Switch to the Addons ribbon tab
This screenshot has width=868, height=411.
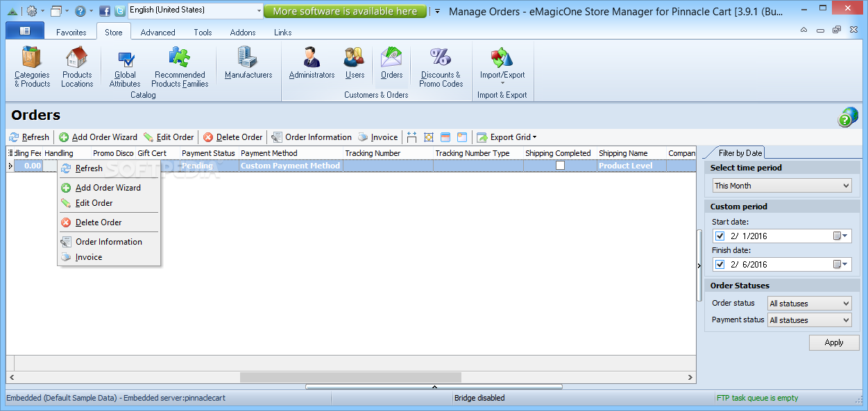tap(243, 33)
